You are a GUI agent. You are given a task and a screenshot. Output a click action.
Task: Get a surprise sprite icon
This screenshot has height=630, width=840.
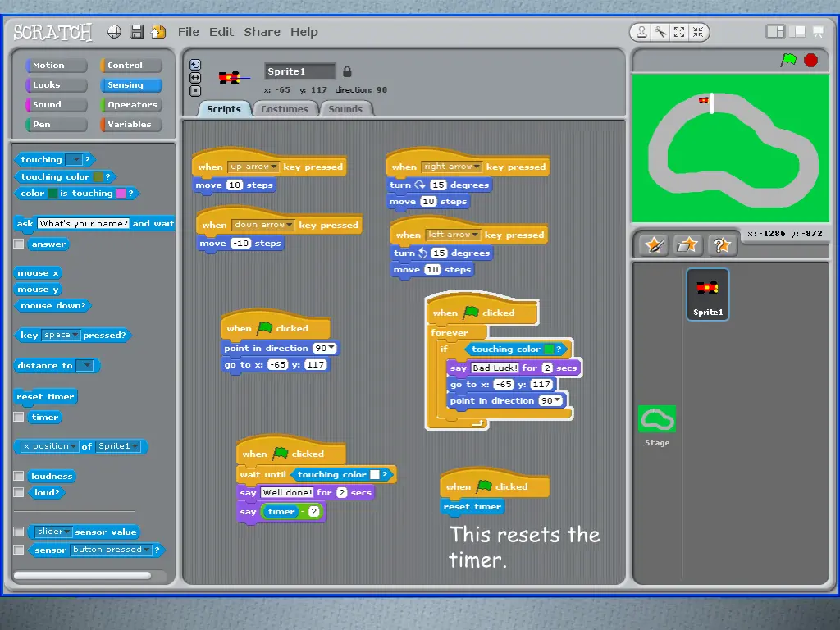click(x=722, y=245)
